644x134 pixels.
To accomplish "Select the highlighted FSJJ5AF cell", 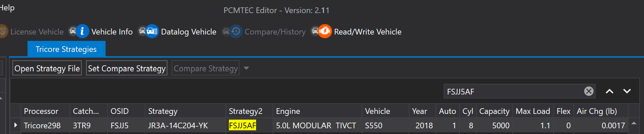I will (242, 125).
